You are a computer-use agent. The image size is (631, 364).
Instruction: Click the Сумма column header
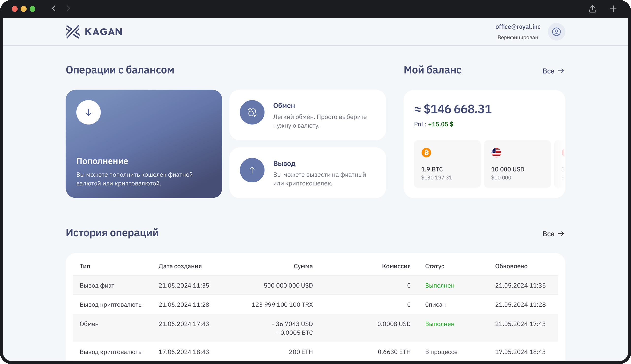coord(303,266)
